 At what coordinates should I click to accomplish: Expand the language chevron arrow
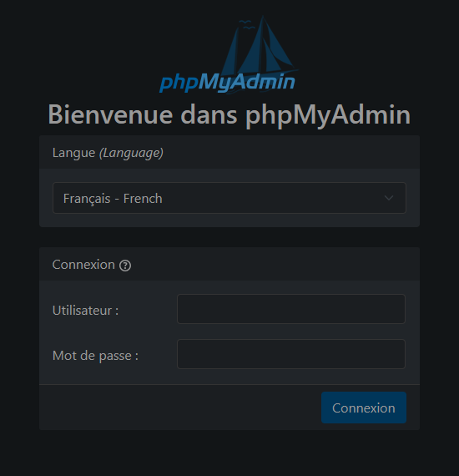tap(389, 198)
